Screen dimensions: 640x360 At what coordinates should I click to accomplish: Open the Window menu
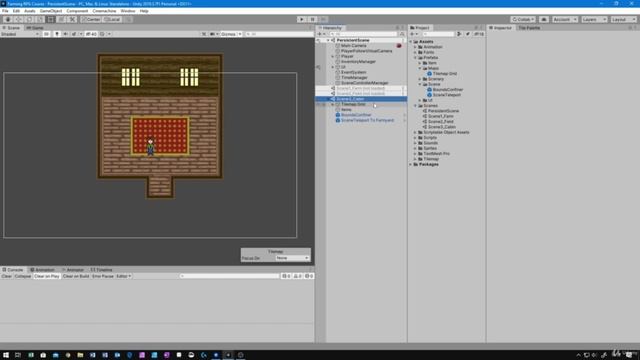coord(128,11)
